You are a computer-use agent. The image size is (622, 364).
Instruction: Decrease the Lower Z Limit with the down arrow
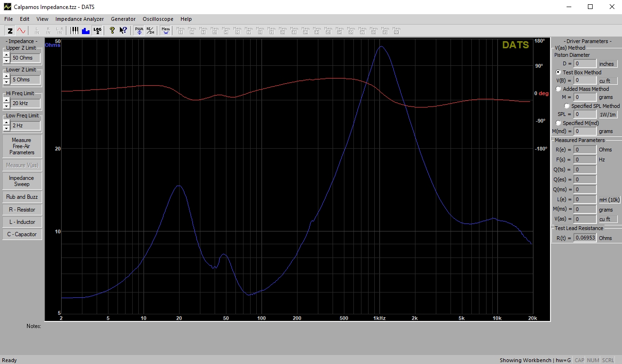(6, 82)
